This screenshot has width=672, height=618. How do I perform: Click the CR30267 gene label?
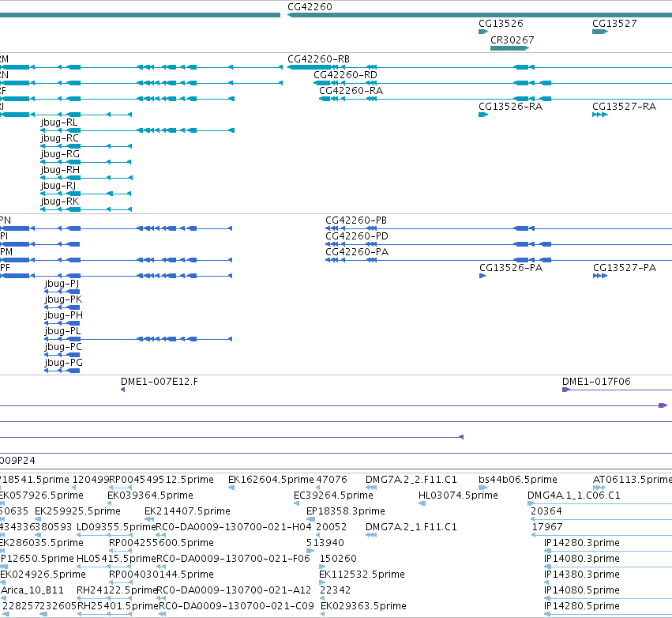click(x=512, y=40)
